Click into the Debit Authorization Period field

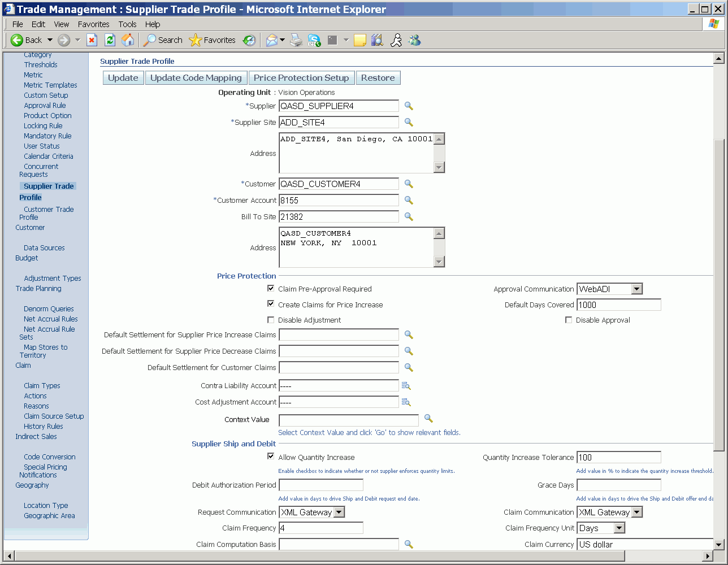(x=321, y=485)
